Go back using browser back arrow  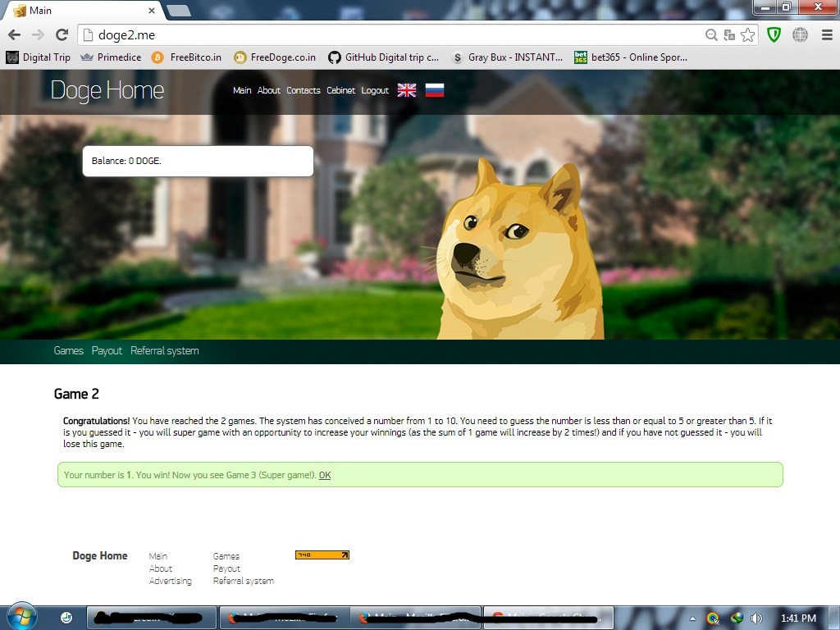coord(15,34)
